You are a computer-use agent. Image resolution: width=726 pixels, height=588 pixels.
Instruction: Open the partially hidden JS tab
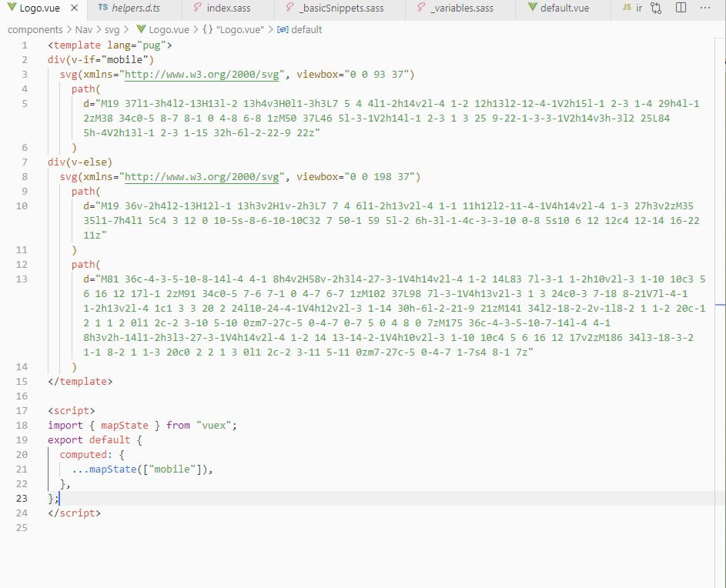632,8
